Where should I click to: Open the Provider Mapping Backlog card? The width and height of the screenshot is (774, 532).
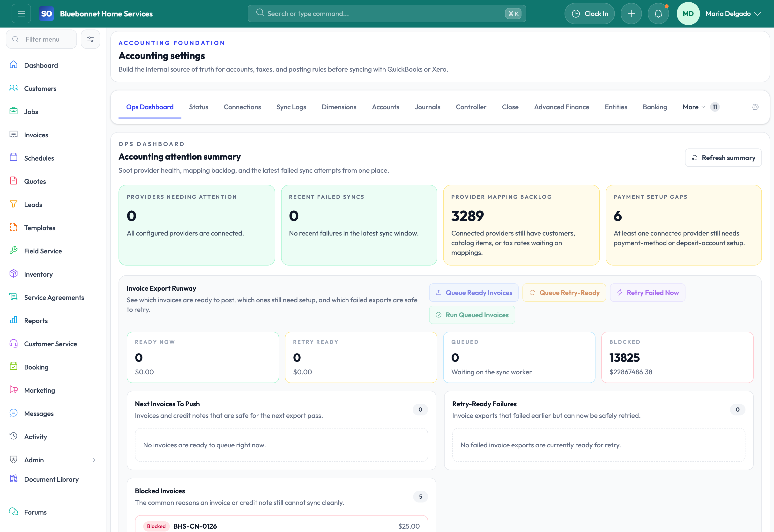521,225
